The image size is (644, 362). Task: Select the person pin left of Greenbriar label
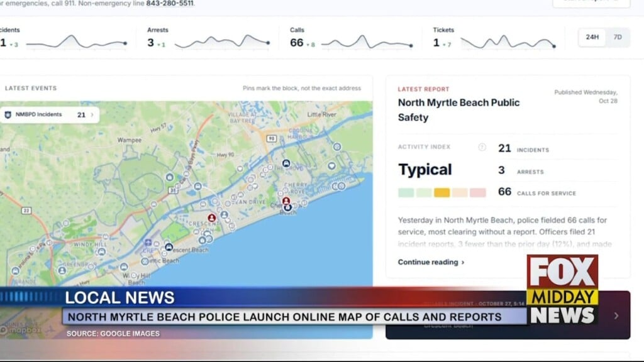(x=62, y=270)
